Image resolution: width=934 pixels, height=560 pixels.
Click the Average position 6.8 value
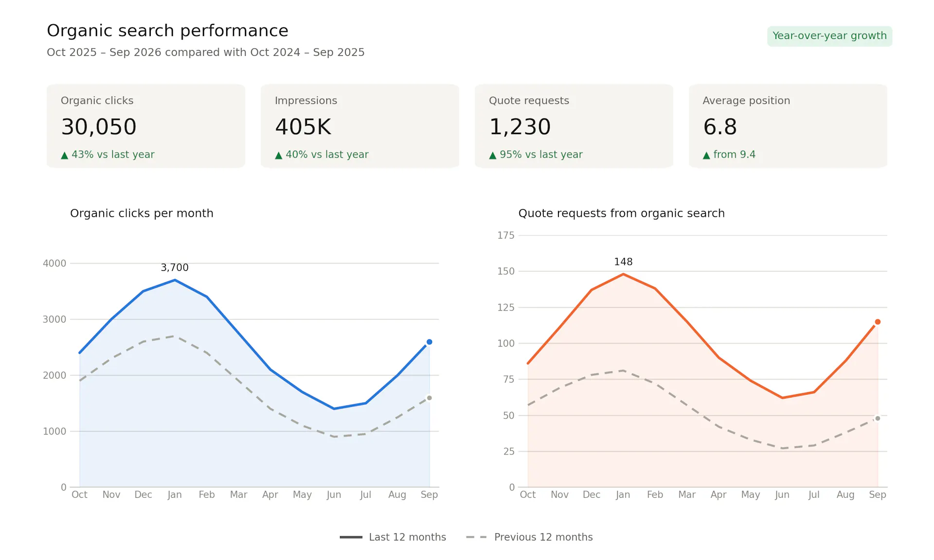click(720, 127)
